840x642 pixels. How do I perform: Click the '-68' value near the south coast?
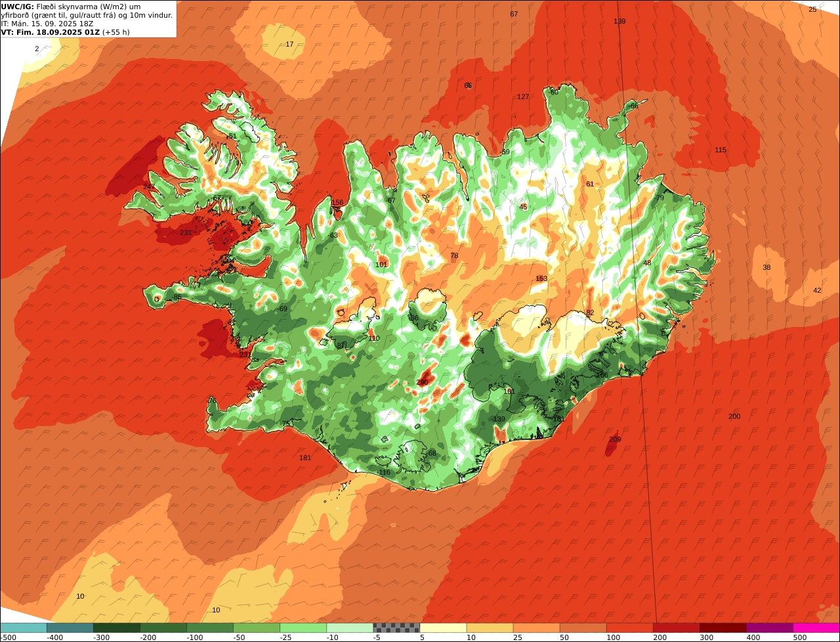coord(431,454)
